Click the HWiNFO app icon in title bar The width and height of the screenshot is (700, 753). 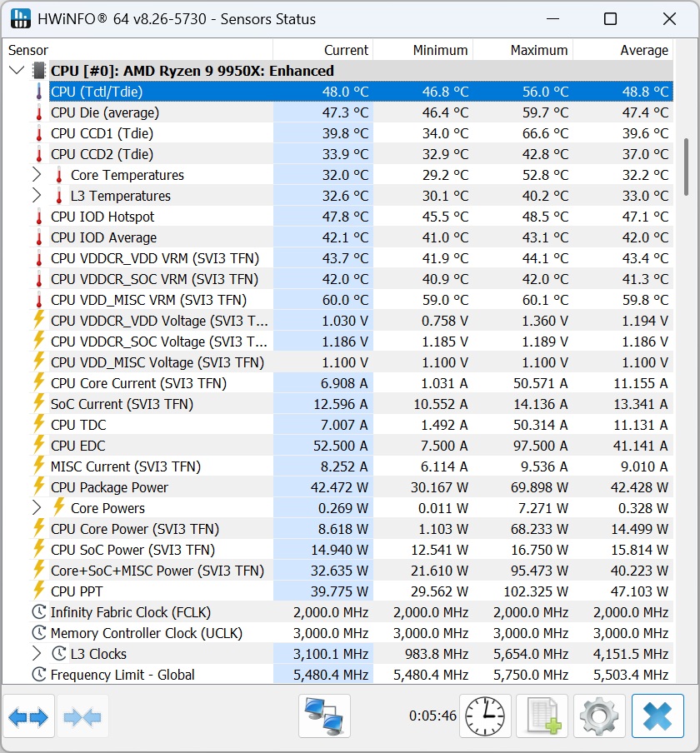[x=21, y=18]
